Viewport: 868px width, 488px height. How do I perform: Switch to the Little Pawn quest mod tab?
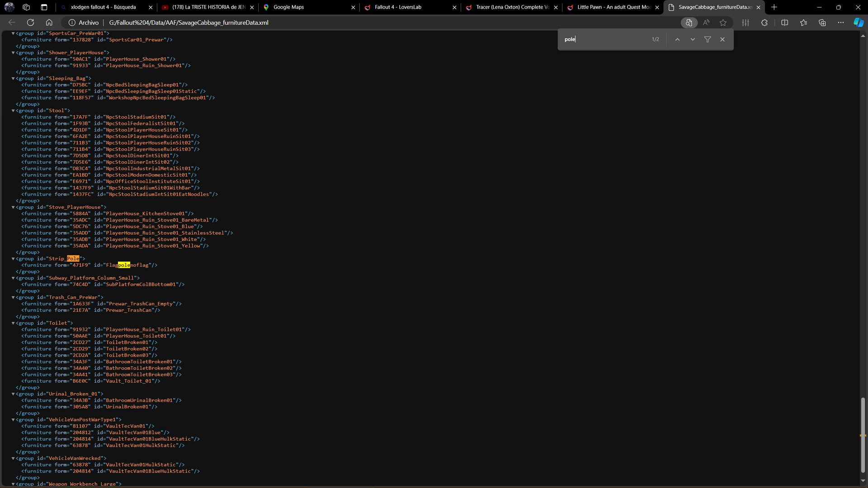click(613, 7)
